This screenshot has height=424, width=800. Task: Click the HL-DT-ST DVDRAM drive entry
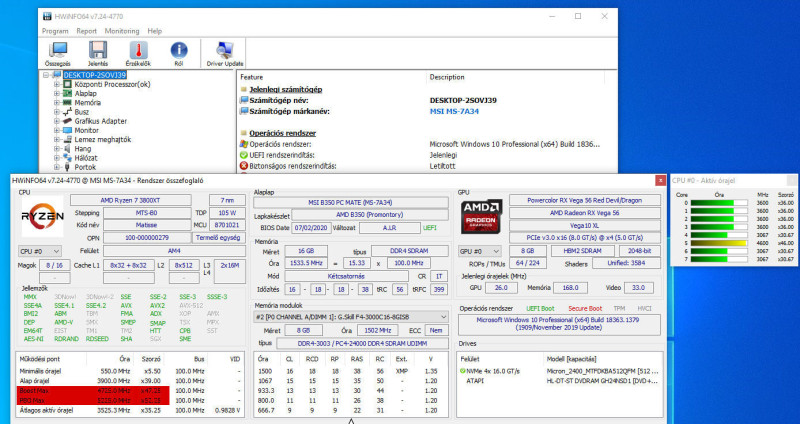tap(602, 381)
